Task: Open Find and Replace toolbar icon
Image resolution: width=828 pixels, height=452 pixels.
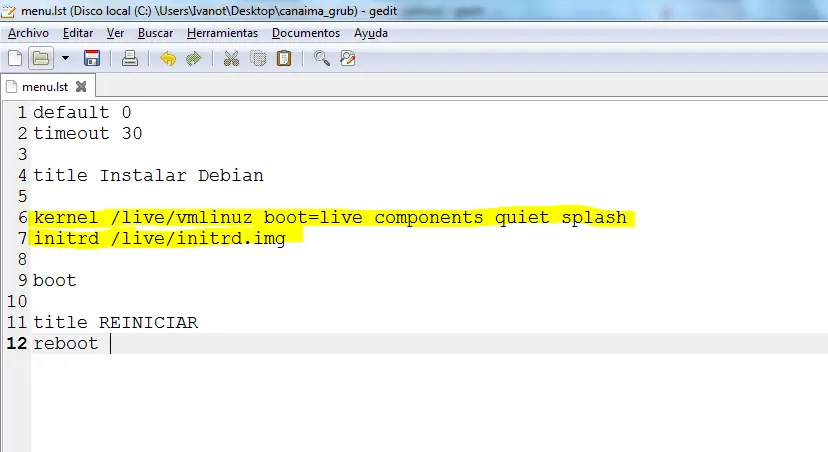Action: pyautogui.click(x=347, y=58)
